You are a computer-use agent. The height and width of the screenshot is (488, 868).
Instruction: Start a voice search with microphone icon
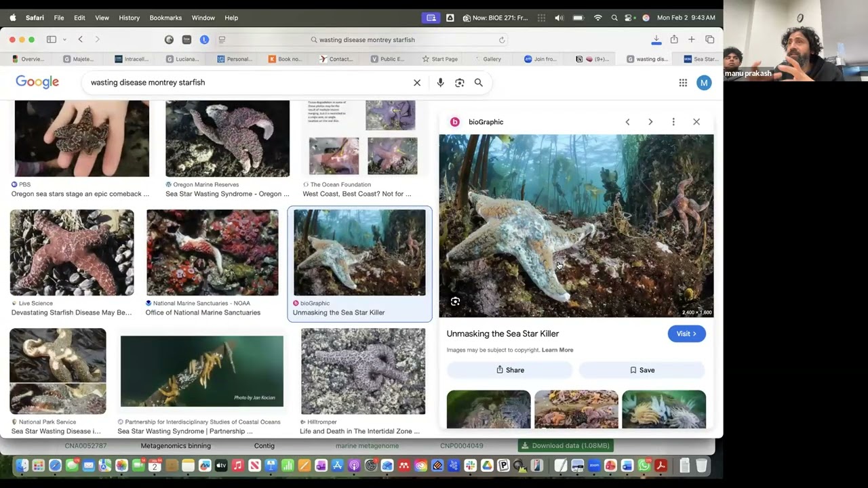pyautogui.click(x=440, y=83)
